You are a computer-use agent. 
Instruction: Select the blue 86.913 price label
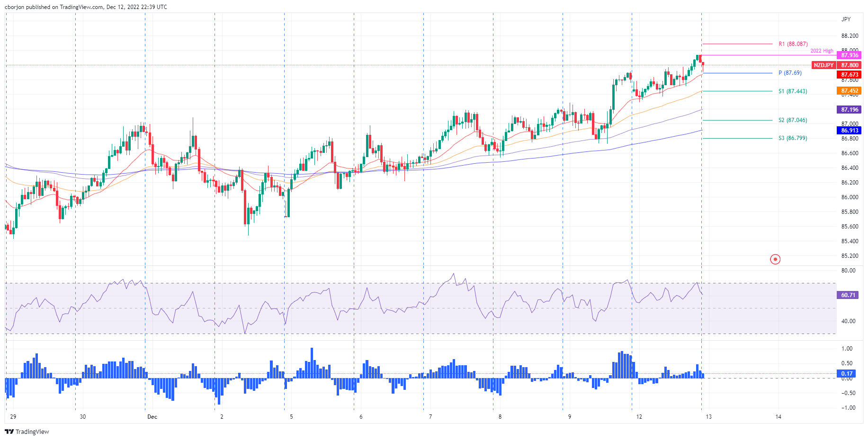[x=850, y=131]
